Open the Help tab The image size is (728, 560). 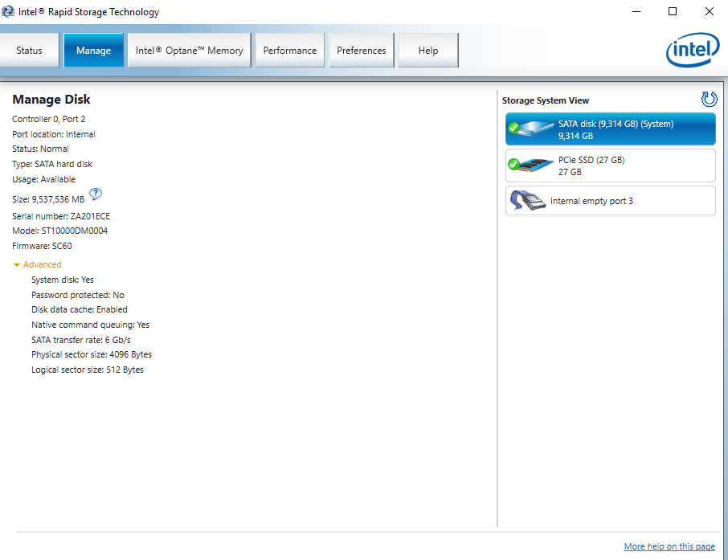(x=428, y=50)
